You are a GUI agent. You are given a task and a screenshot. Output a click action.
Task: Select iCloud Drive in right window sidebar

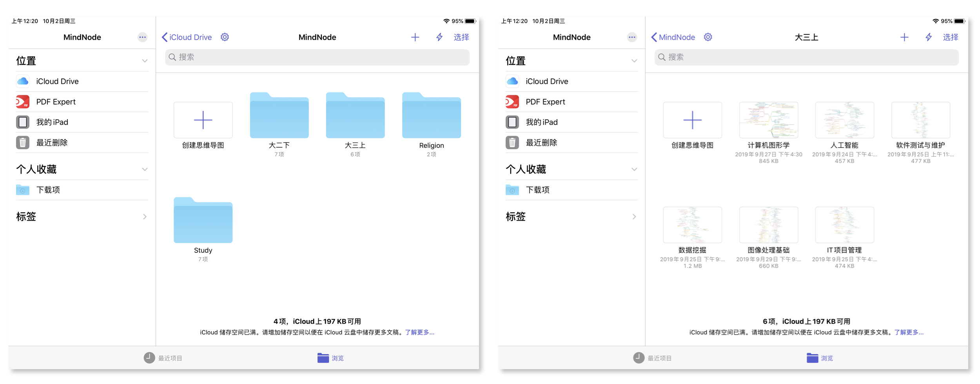[571, 82]
